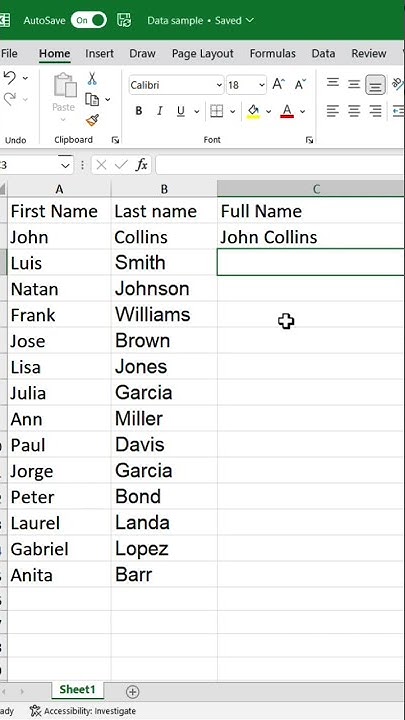Click the yellow Fill Color swatch
Image resolution: width=405 pixels, height=720 pixels.
(253, 111)
